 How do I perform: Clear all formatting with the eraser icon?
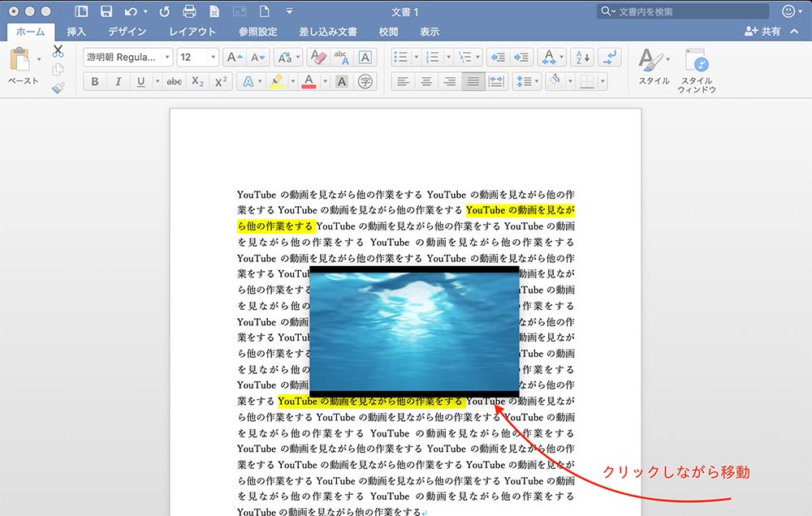317,57
